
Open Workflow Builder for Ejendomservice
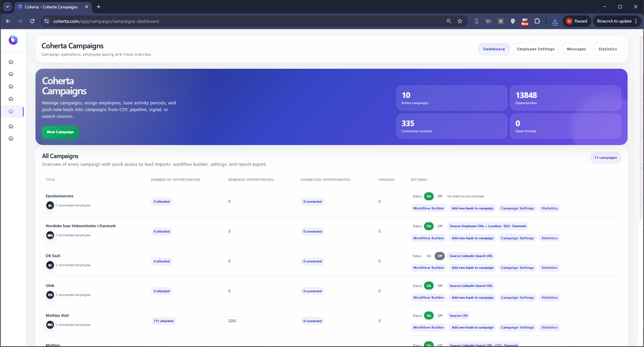pyautogui.click(x=429, y=208)
